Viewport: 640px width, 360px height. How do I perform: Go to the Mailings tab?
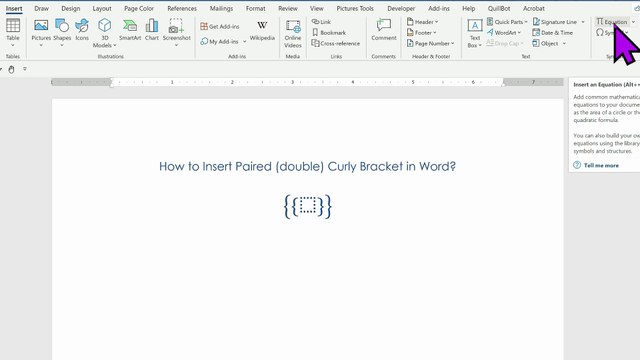[221, 8]
